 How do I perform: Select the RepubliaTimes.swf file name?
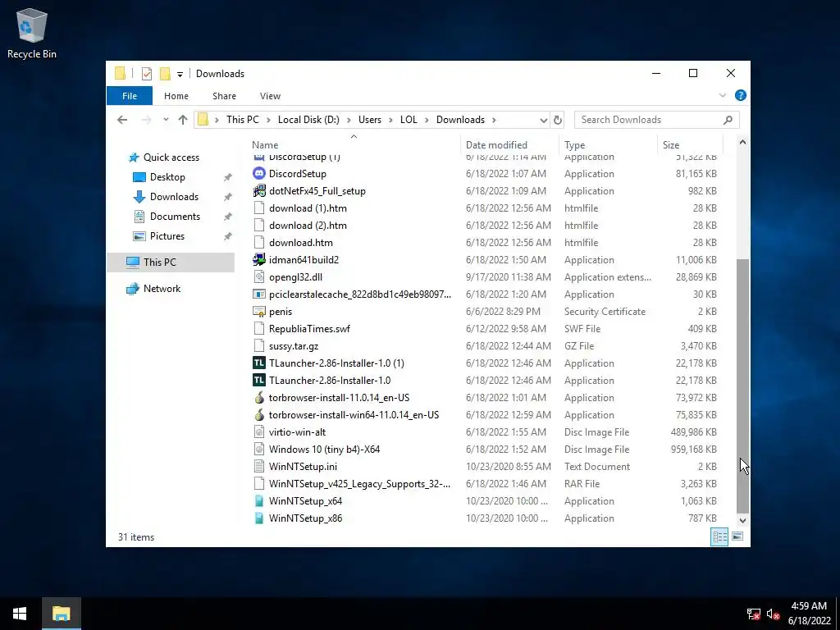(x=309, y=329)
